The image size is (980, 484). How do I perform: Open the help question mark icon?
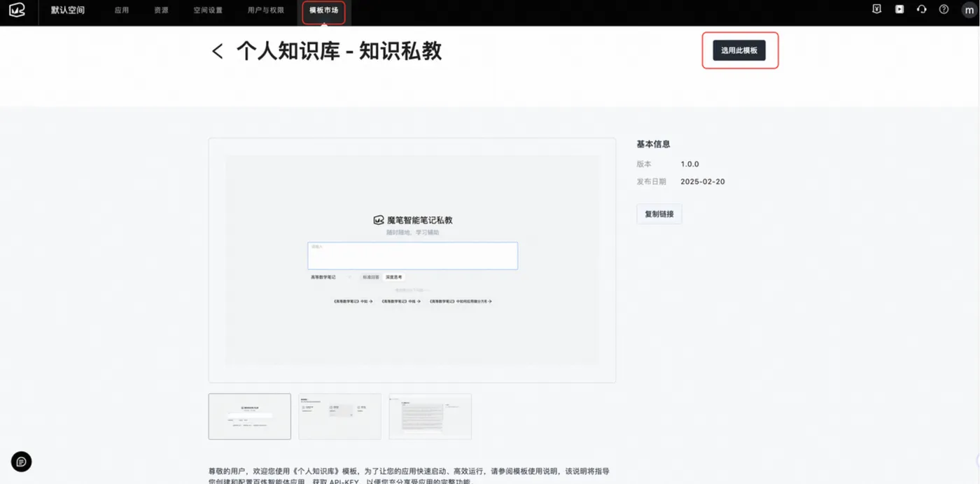pos(944,10)
